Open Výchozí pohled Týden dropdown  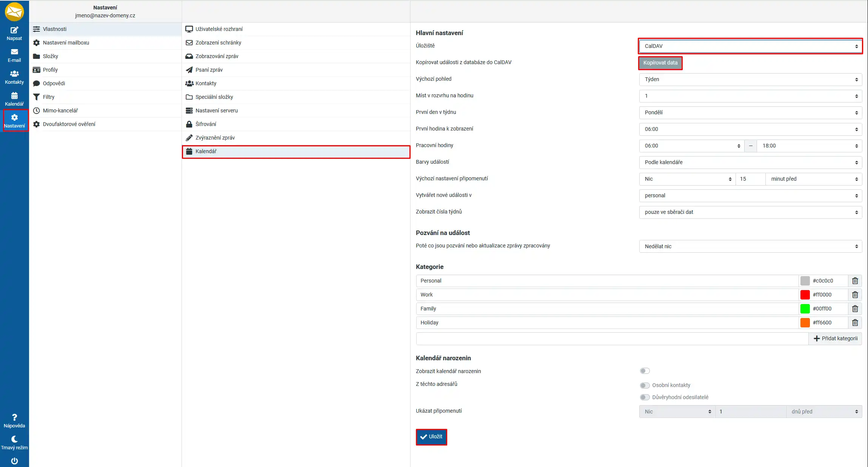click(x=750, y=79)
